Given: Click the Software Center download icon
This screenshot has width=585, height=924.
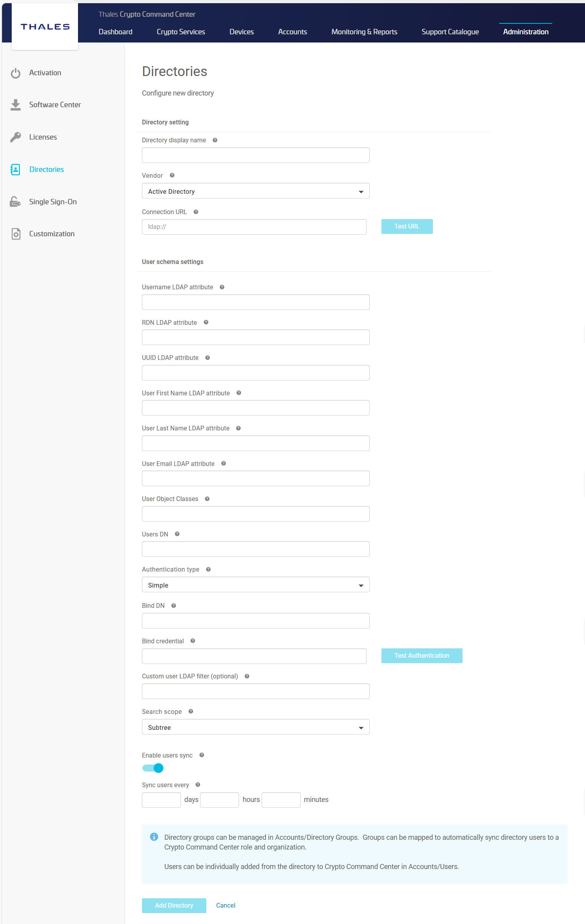Looking at the screenshot, I should pos(16,105).
